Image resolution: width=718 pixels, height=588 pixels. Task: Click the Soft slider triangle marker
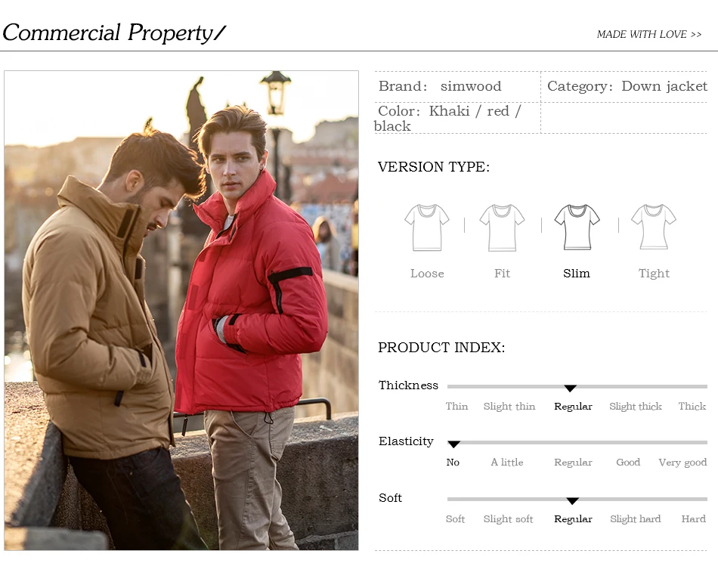pyautogui.click(x=572, y=501)
